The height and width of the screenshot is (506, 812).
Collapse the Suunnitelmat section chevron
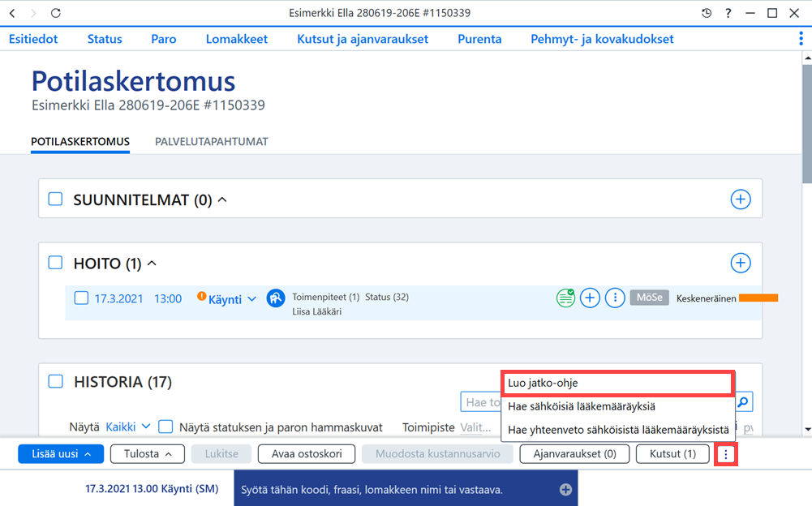click(222, 199)
